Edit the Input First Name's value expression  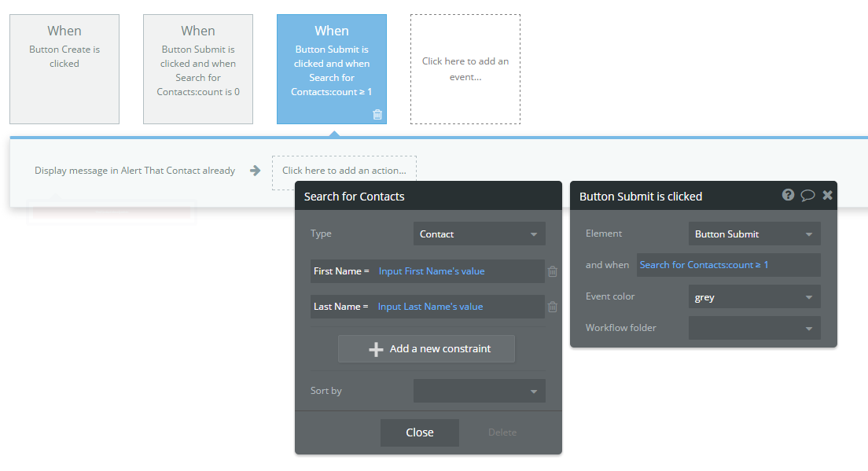432,271
